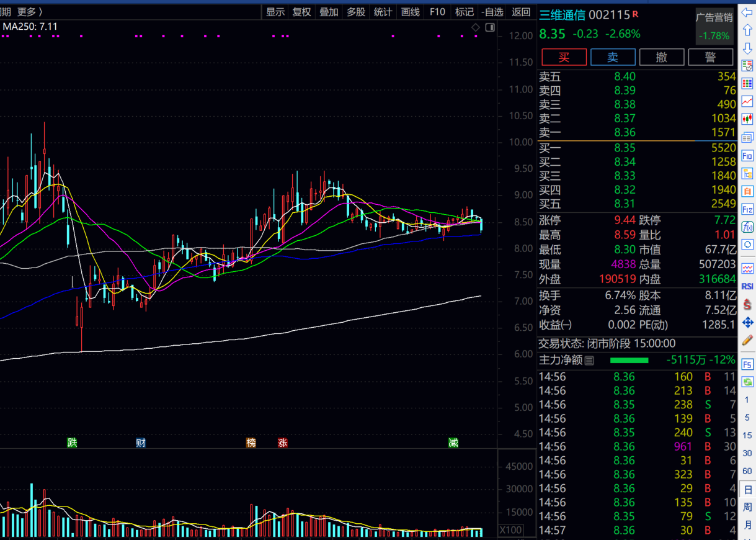Image resolution: width=756 pixels, height=540 pixels.
Task: Open the f(x) formula icon
Action: [747, 227]
